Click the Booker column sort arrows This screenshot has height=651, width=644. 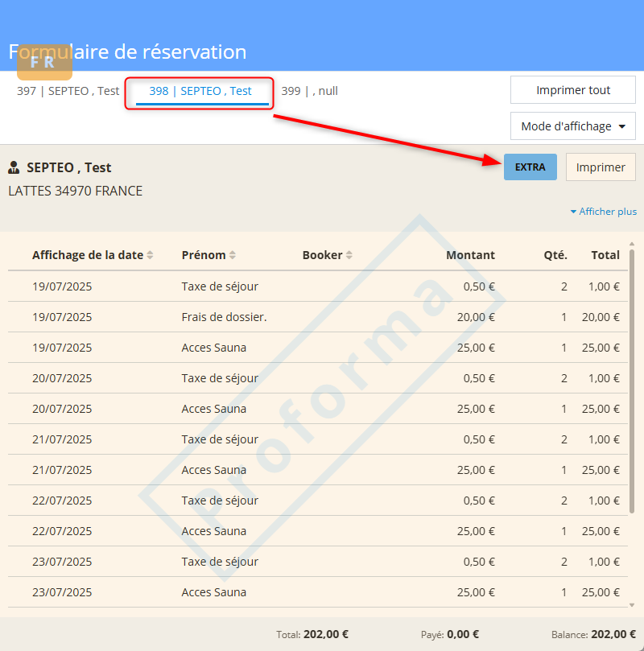(349, 255)
